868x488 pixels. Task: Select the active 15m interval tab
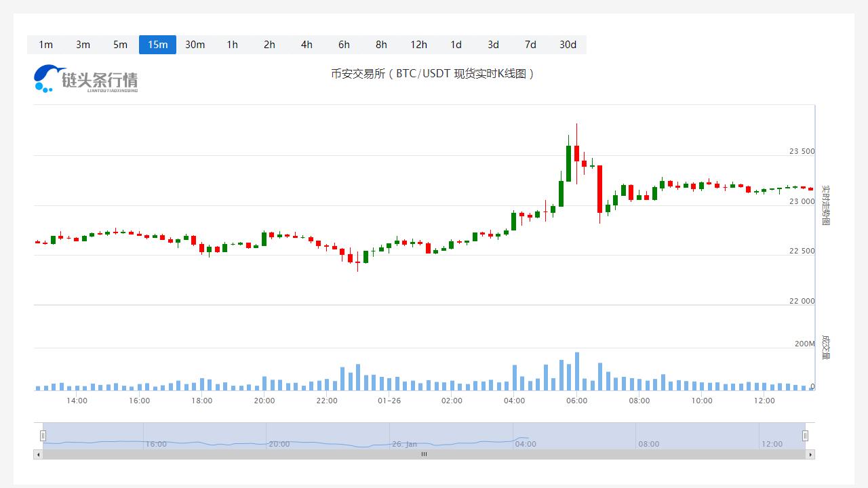157,45
